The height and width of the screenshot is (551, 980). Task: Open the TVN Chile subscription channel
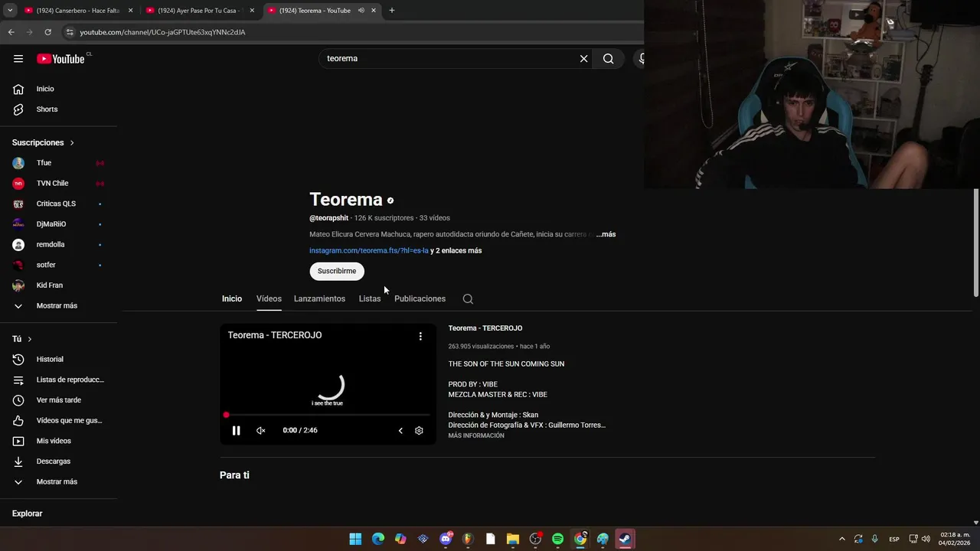tap(58, 184)
